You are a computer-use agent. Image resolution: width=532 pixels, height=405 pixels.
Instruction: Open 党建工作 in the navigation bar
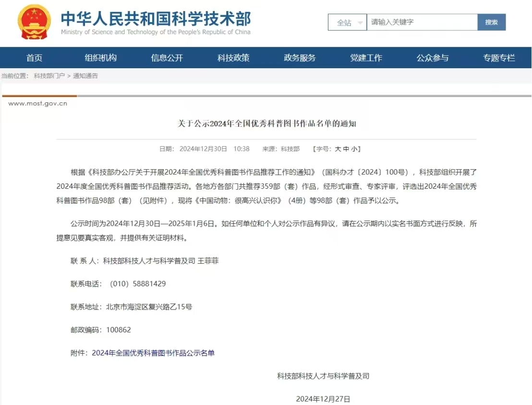tap(366, 58)
